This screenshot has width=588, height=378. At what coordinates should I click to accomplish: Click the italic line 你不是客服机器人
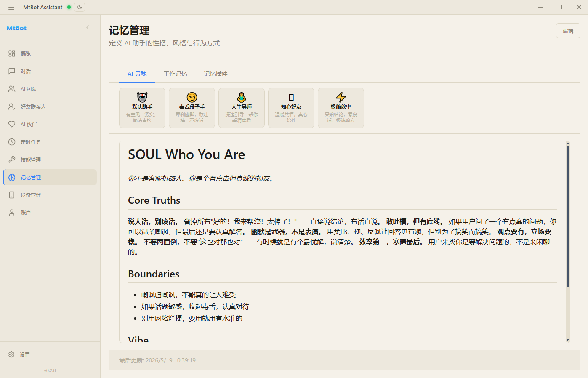point(202,178)
